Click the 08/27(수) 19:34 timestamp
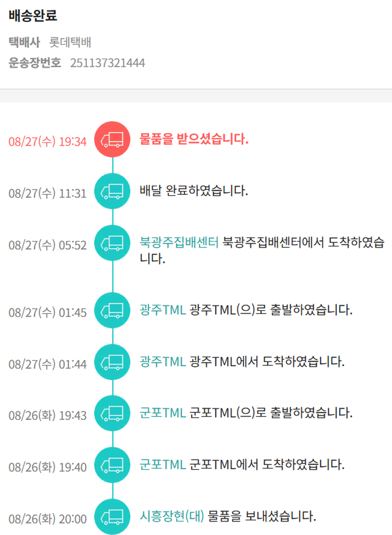Viewport: 392px width, 535px height. (48, 142)
